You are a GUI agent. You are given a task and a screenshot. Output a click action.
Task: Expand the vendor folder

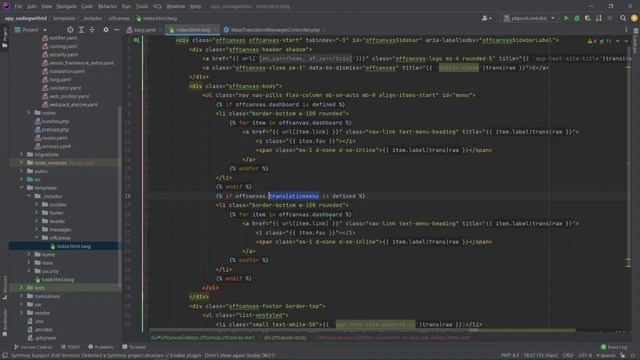tap(21, 313)
